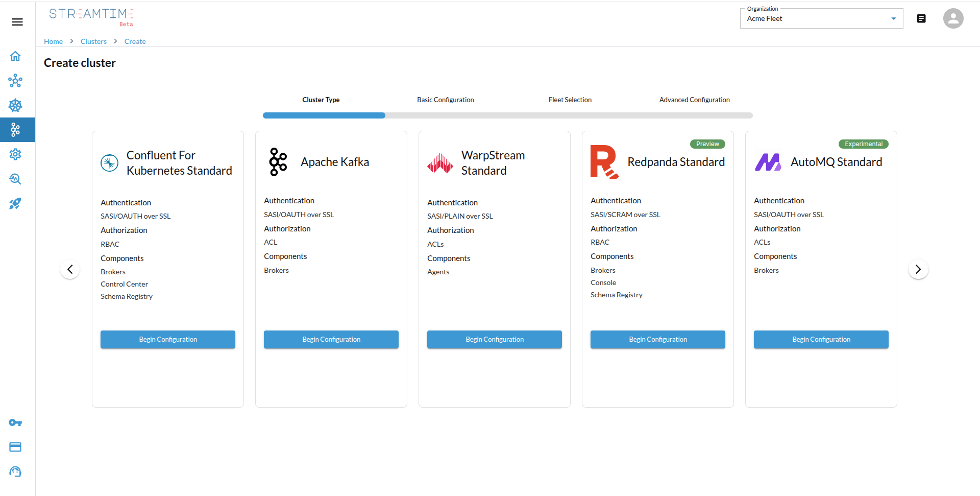Click the Apache Kafka logo icon

[x=278, y=162]
